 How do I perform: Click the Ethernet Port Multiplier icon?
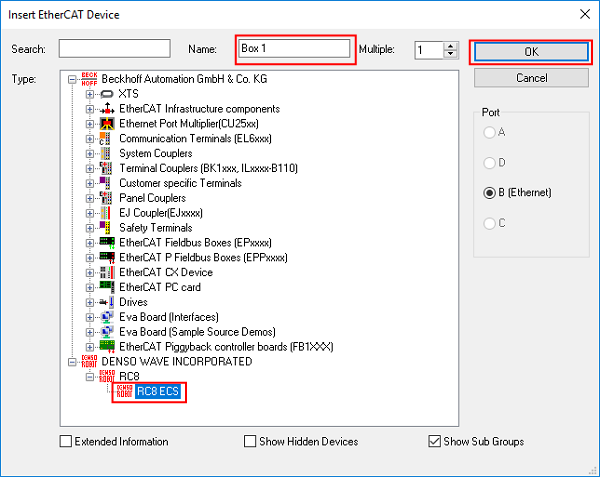coord(107,123)
